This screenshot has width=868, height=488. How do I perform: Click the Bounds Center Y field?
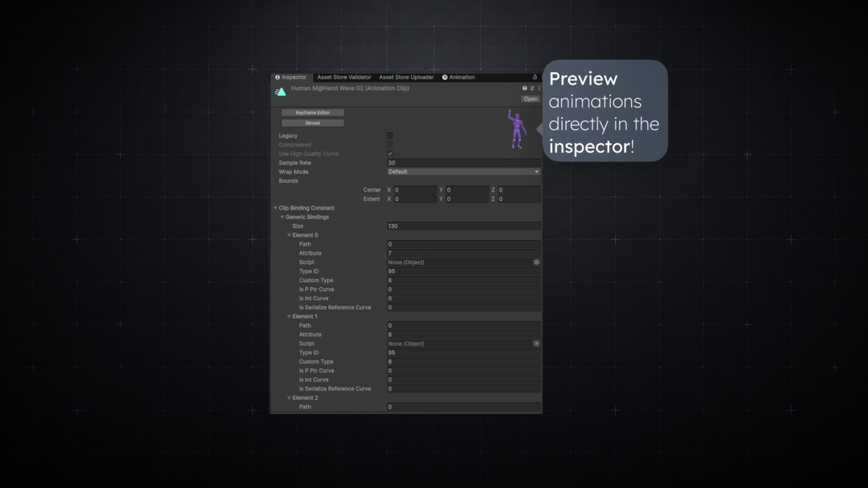click(467, 190)
